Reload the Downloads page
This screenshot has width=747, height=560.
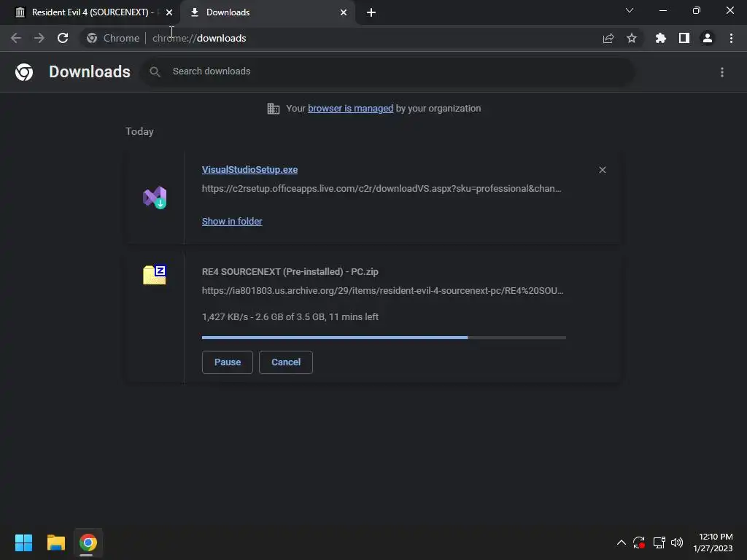pyautogui.click(x=63, y=38)
